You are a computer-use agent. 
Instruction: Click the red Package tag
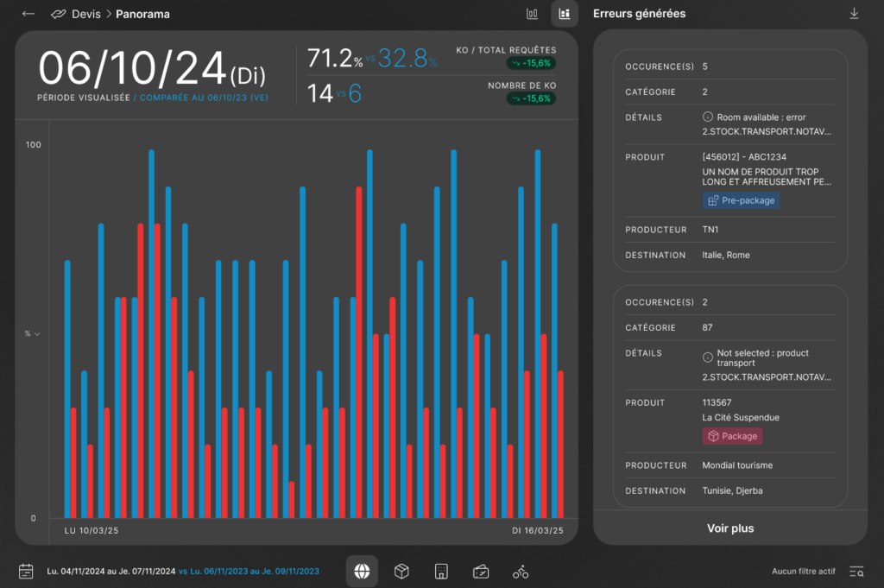tap(732, 436)
